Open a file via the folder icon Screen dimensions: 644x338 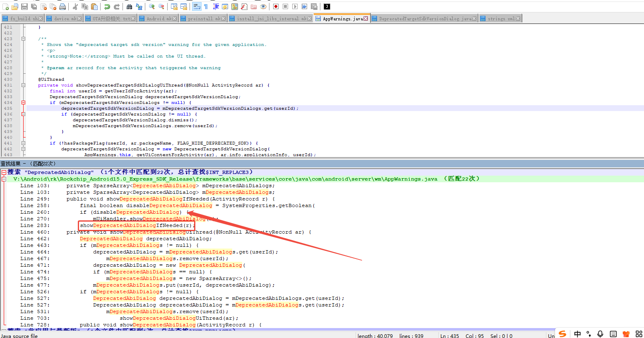[x=14, y=7]
